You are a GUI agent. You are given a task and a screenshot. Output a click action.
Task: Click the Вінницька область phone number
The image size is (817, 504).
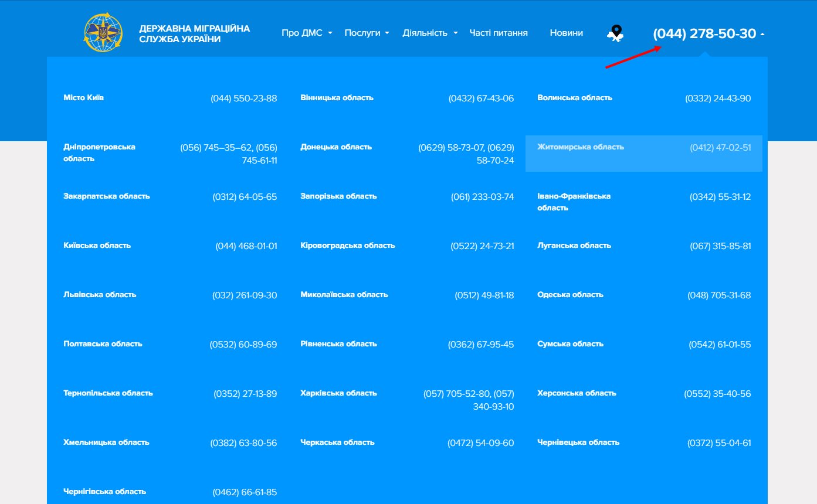point(481,98)
